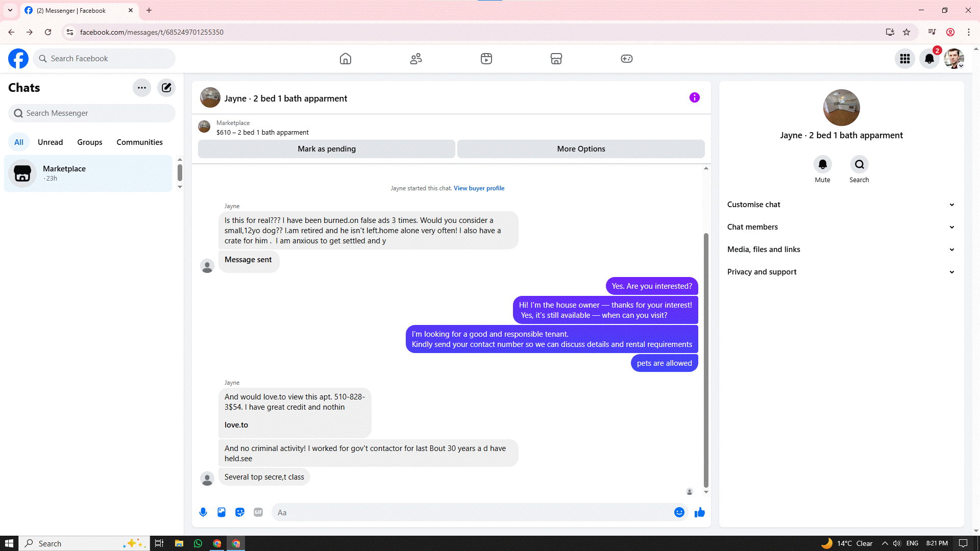Attach a photo using the image icon
The height and width of the screenshot is (551, 980).
tap(222, 512)
